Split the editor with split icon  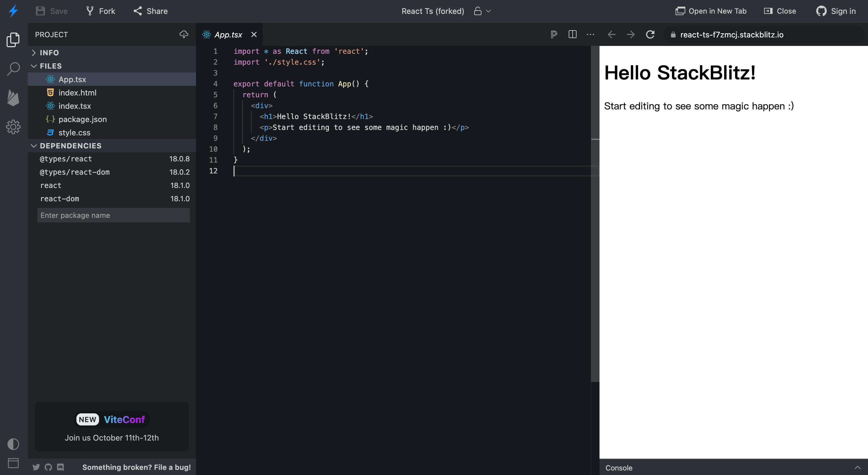tap(572, 34)
